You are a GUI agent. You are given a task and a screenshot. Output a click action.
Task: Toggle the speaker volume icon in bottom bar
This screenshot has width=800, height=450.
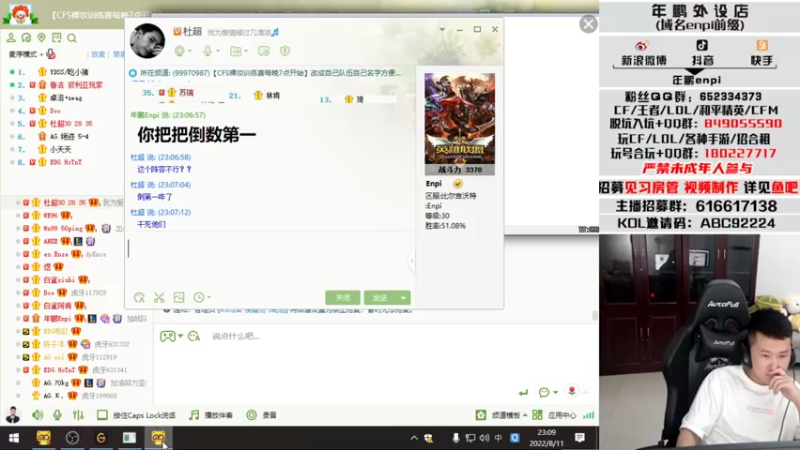pyautogui.click(x=37, y=415)
